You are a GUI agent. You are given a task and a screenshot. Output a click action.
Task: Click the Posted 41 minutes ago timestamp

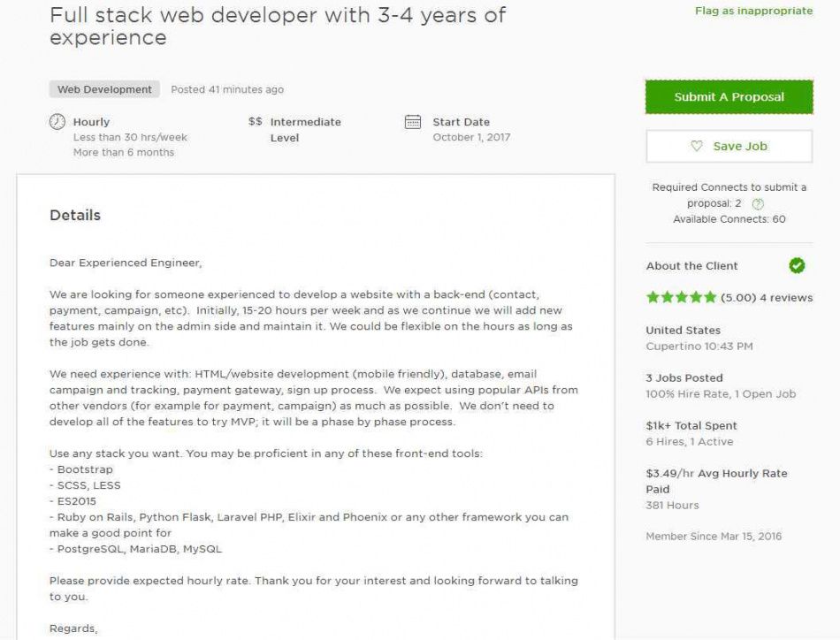tap(227, 89)
